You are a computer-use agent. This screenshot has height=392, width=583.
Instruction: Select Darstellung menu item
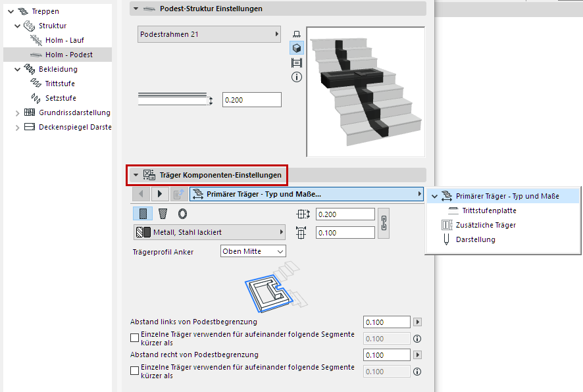[x=503, y=239]
